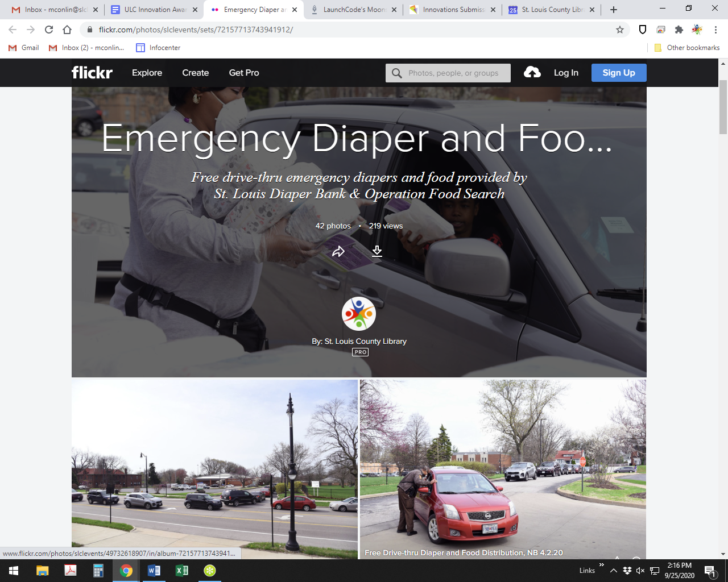The width and height of the screenshot is (728, 582).
Task: Switch to the ULC Innovation Award tab
Action: click(x=154, y=10)
